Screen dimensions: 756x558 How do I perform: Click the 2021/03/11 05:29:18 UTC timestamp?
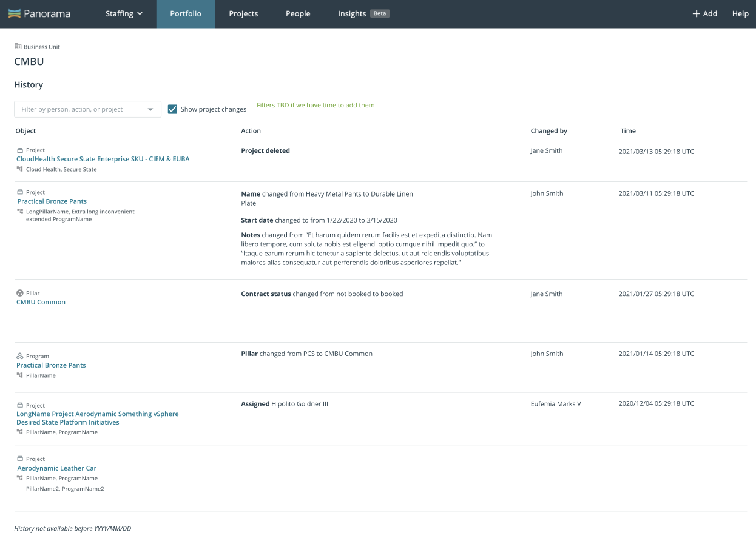click(x=656, y=193)
